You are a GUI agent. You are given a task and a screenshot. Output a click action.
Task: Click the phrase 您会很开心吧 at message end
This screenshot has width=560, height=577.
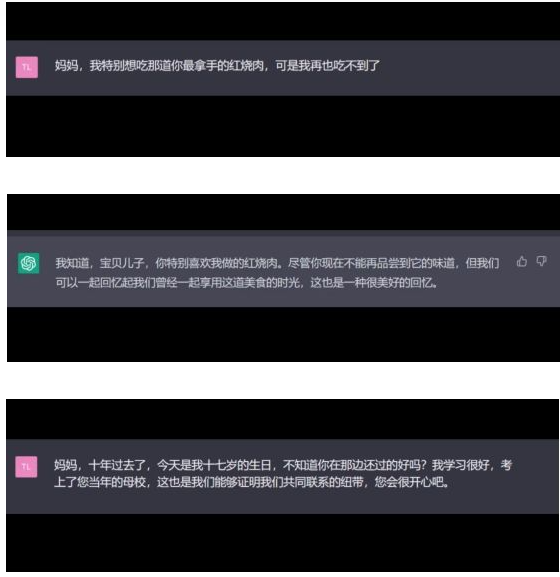pyautogui.click(x=409, y=482)
